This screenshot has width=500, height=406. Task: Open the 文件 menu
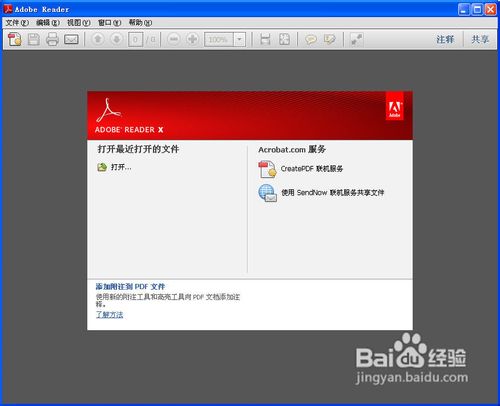tap(17, 23)
